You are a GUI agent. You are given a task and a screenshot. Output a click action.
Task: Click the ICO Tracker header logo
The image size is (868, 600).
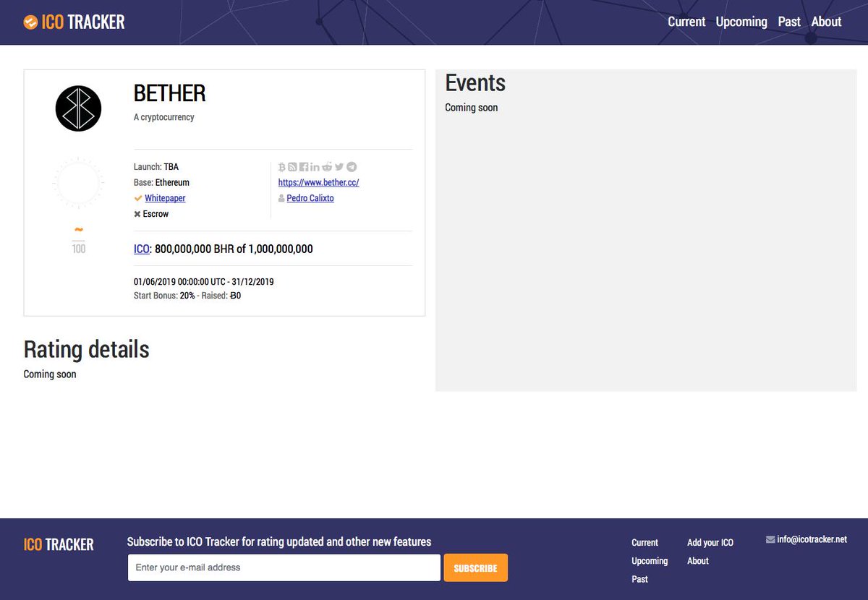pyautogui.click(x=74, y=22)
